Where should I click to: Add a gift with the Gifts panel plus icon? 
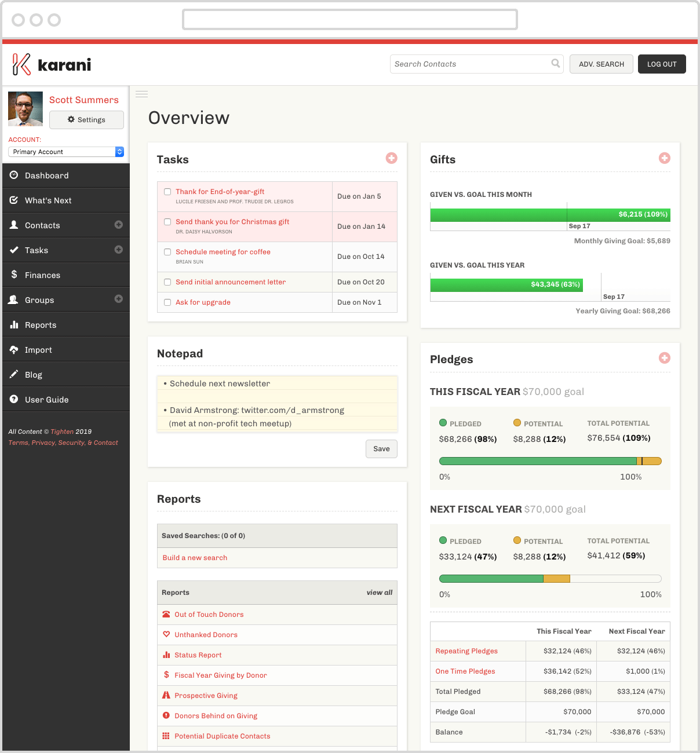point(664,158)
